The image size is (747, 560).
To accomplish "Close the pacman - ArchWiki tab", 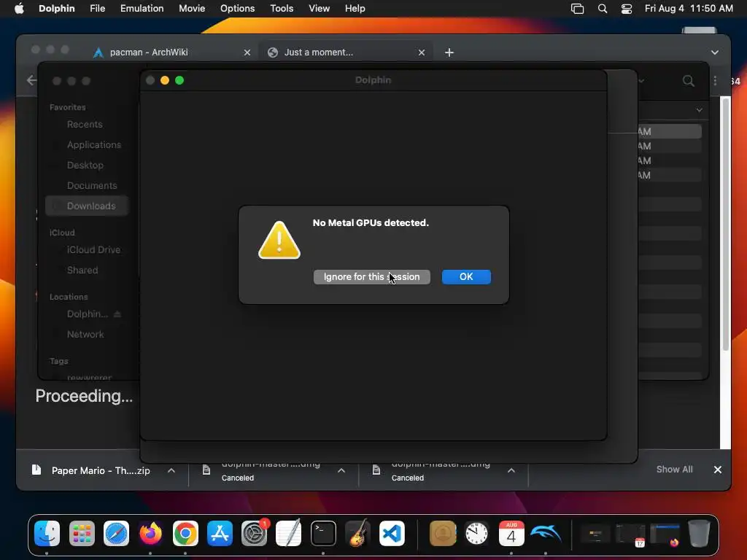I will (x=247, y=52).
